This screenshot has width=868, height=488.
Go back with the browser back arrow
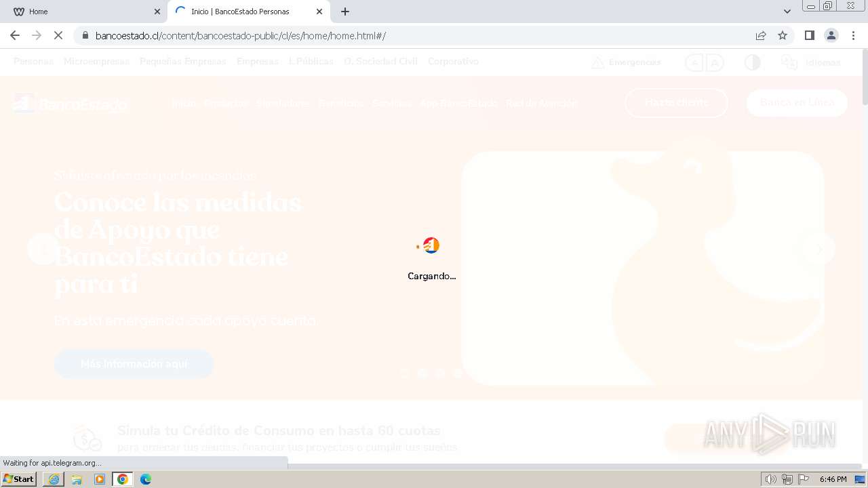point(15,35)
